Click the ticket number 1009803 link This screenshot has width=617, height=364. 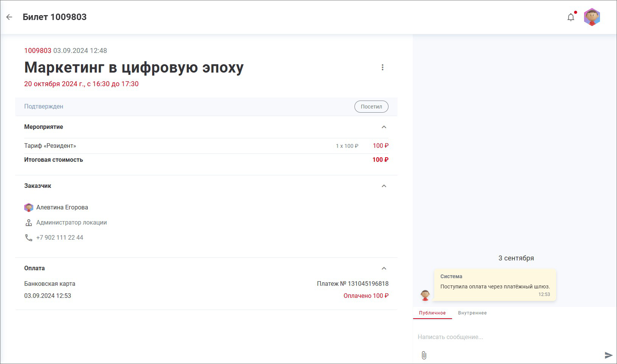(x=38, y=51)
